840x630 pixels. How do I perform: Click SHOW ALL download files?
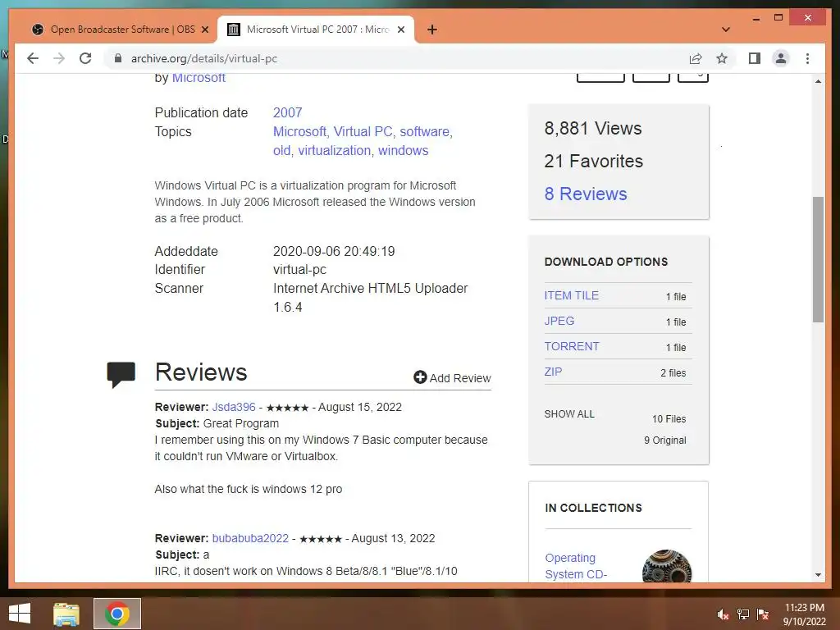[569, 414]
